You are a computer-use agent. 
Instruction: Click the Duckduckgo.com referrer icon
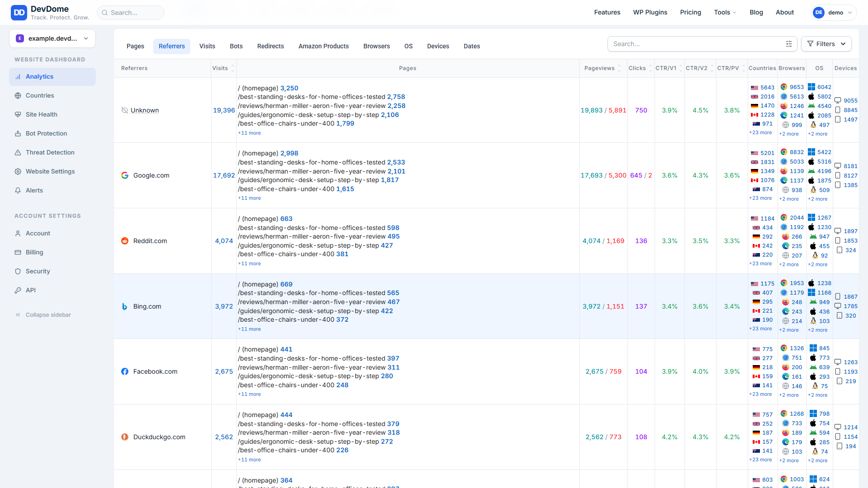pos(125,437)
